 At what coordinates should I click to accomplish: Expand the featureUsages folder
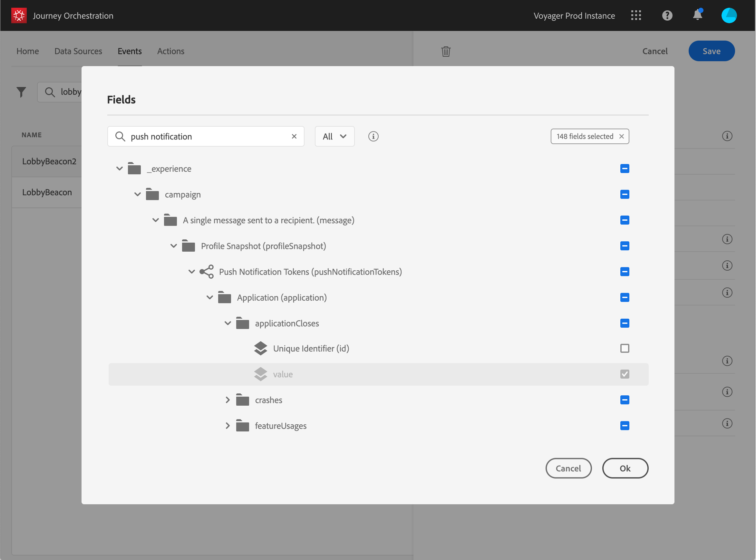[x=228, y=426]
